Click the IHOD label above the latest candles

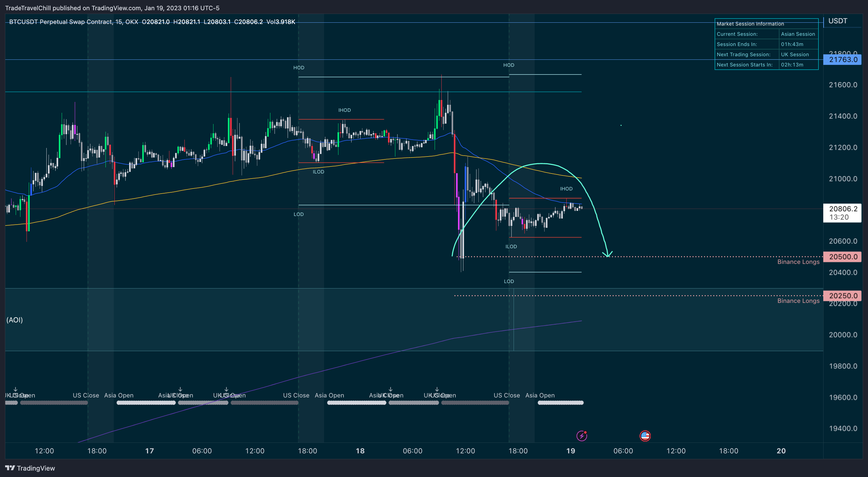(566, 188)
